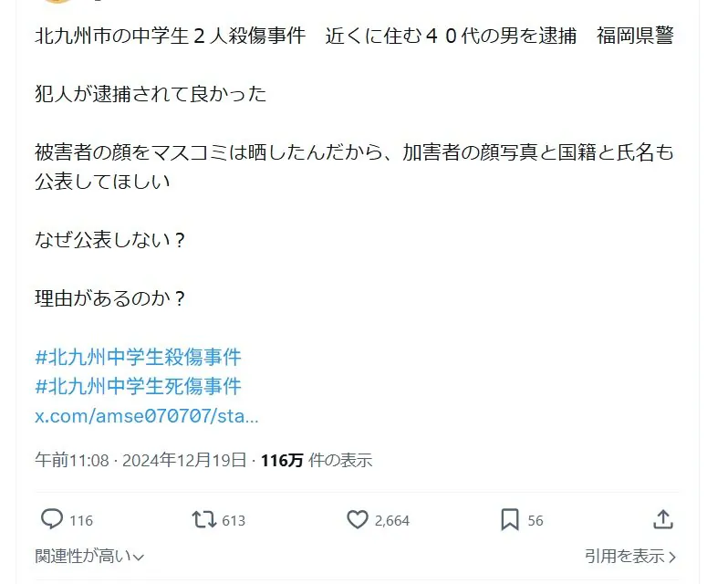Click the bookmark count 56
Screen dimensions: 728x584
536,520
